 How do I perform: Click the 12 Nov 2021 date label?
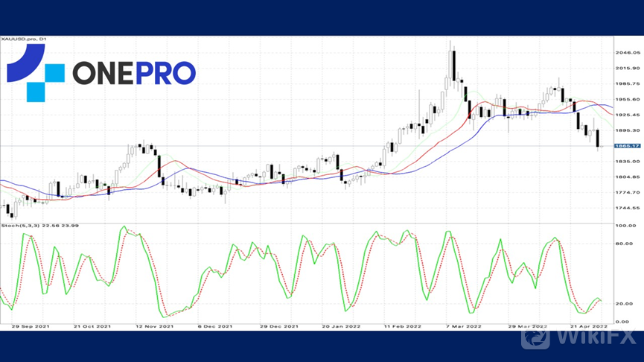[x=154, y=326]
